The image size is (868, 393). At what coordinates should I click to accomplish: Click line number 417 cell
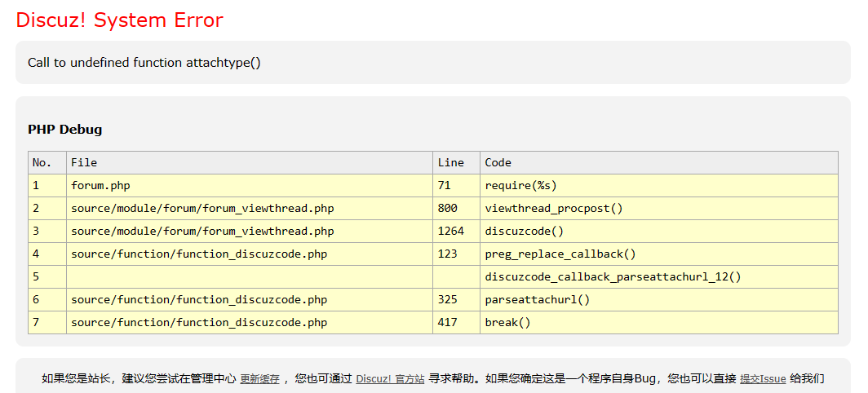[447, 323]
